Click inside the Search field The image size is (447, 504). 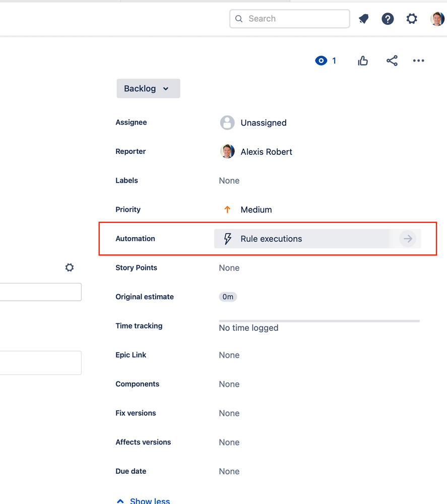click(290, 19)
